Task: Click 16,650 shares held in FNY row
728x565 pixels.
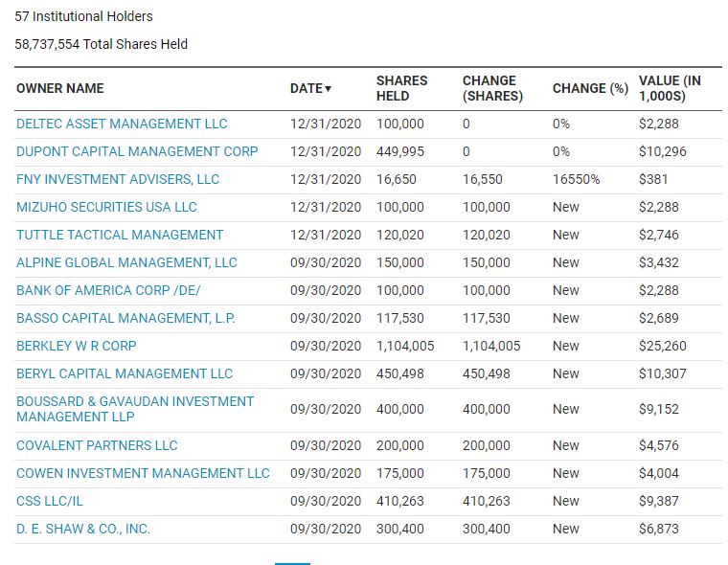Action: [396, 180]
